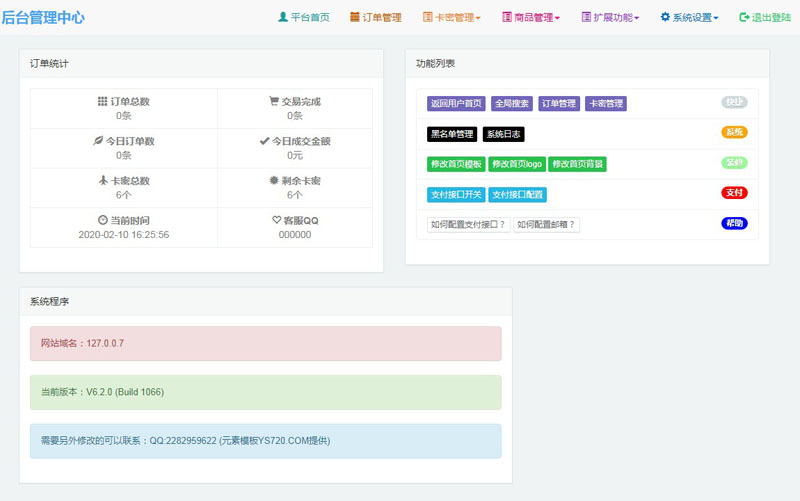Image resolution: width=800 pixels, height=501 pixels.
Task: Open 订单管理 in the top navigation
Action: coord(376,17)
